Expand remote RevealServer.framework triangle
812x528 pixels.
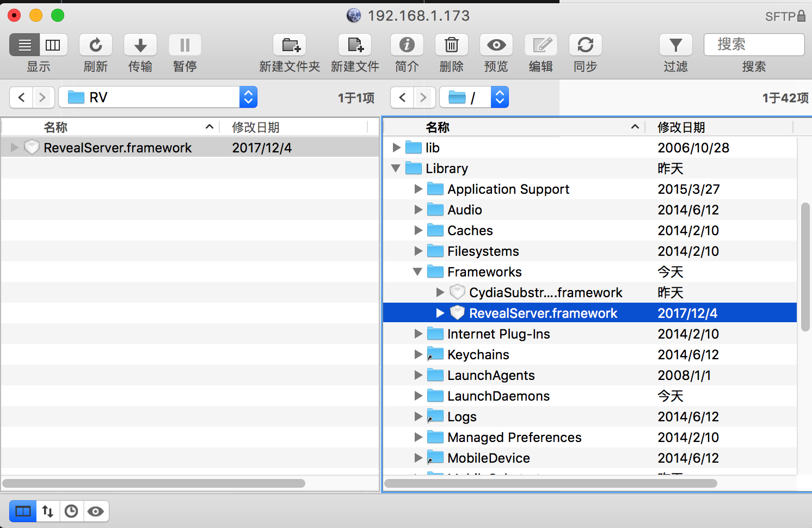(x=440, y=313)
